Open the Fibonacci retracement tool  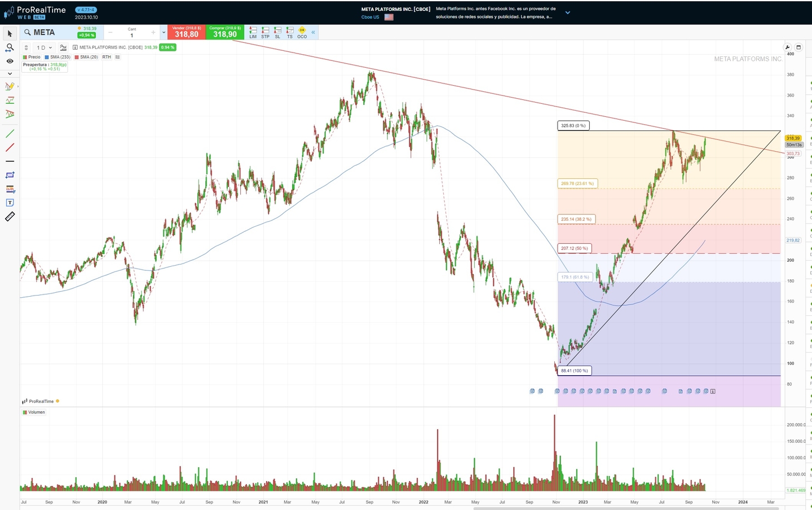click(10, 189)
